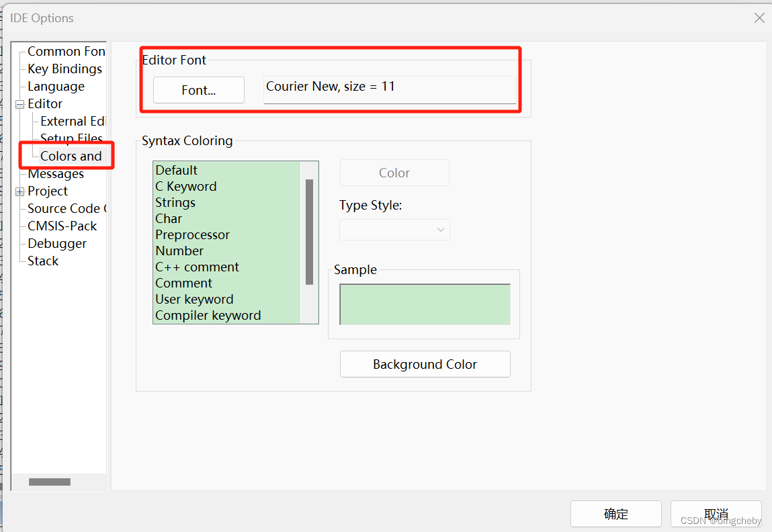Click the Courier New font display field
772x532 pixels.
[x=390, y=89]
